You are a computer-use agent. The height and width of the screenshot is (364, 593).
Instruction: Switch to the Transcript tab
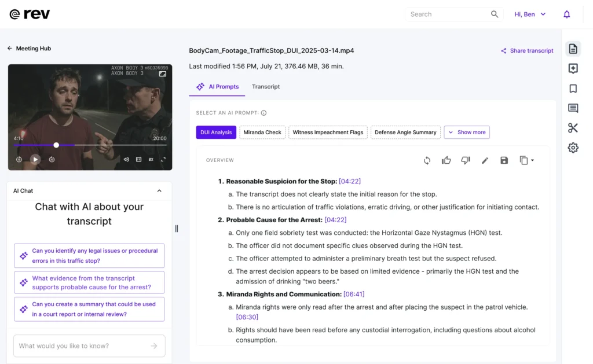(x=266, y=87)
